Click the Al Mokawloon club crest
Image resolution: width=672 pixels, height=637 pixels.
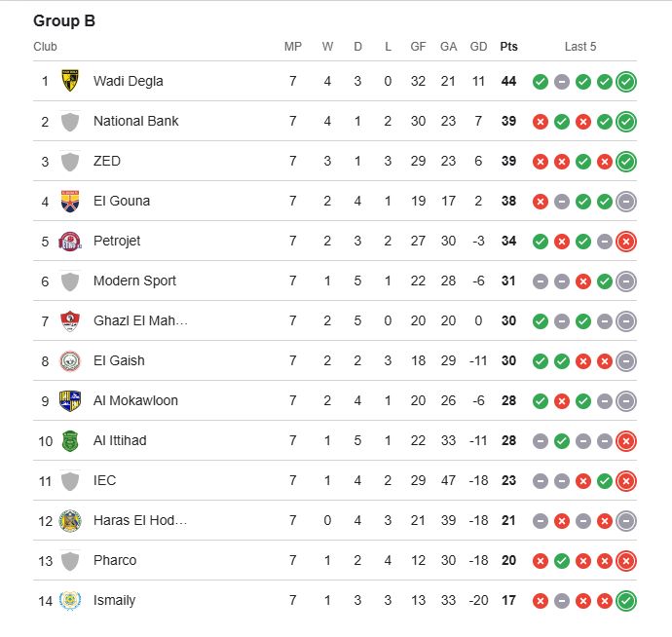(x=70, y=400)
